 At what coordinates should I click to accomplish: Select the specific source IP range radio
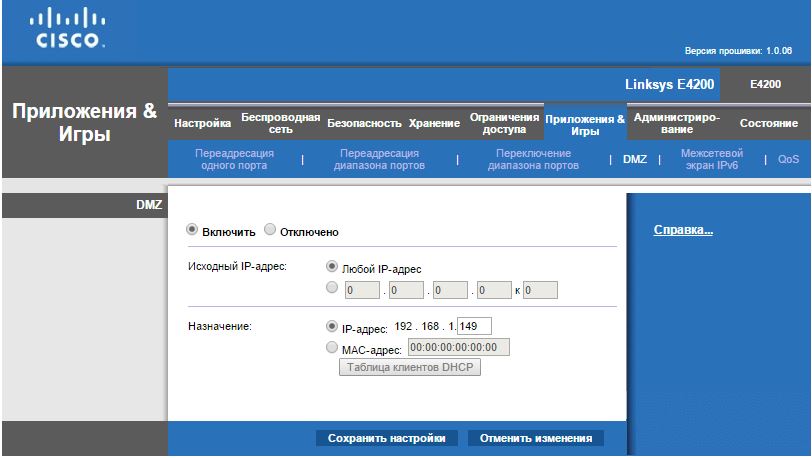tap(332, 290)
